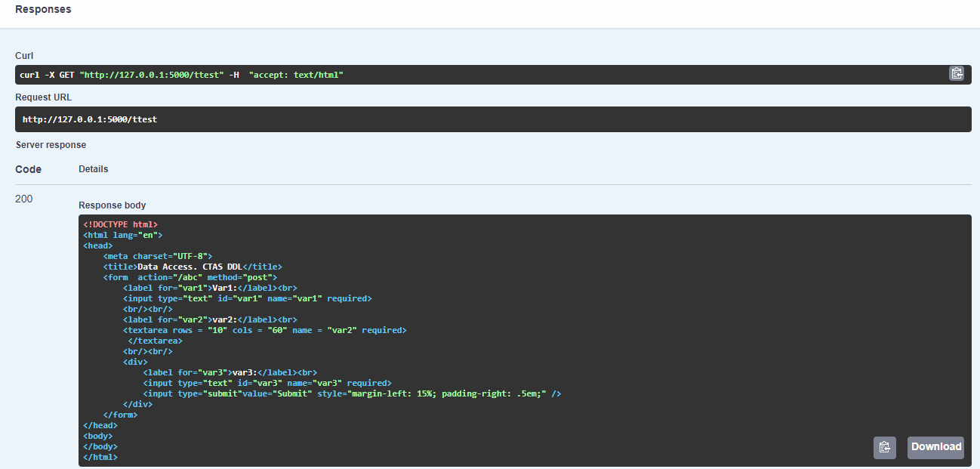Click the Submit input line in the code
Image resolution: width=980 pixels, height=469 pixels.
(340, 393)
